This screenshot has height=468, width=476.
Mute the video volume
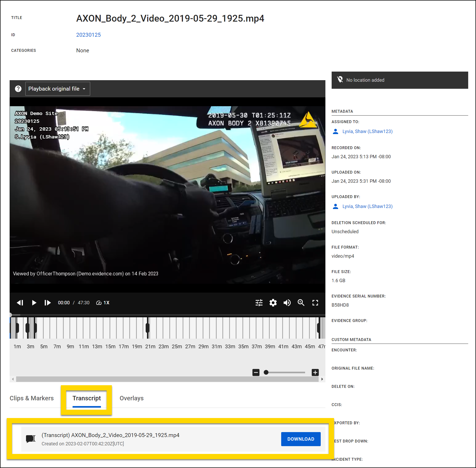tap(287, 302)
